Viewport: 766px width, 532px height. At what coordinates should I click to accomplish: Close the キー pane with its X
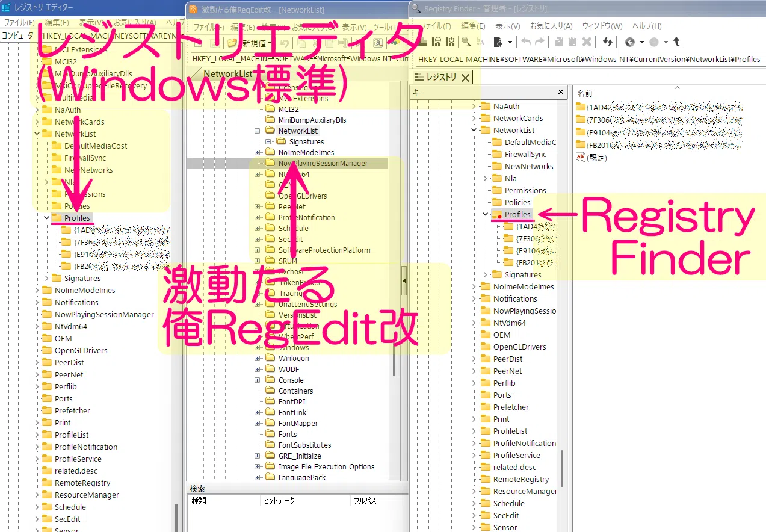561,92
